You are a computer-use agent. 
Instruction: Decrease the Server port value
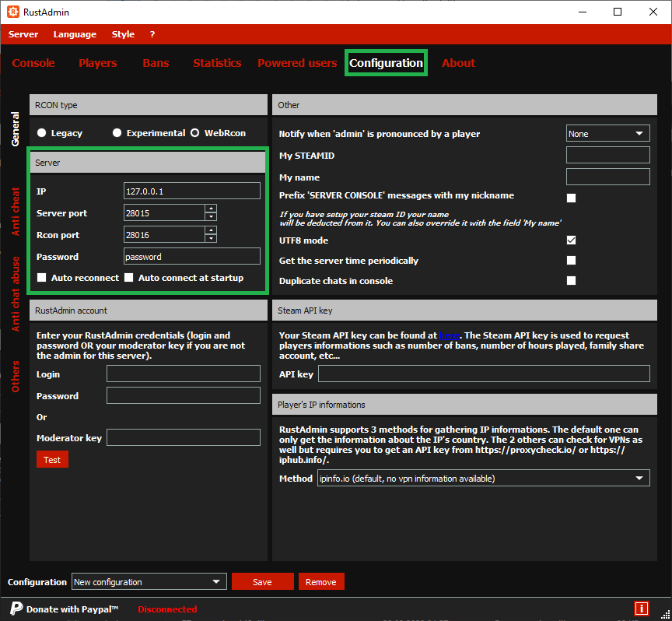click(x=211, y=216)
